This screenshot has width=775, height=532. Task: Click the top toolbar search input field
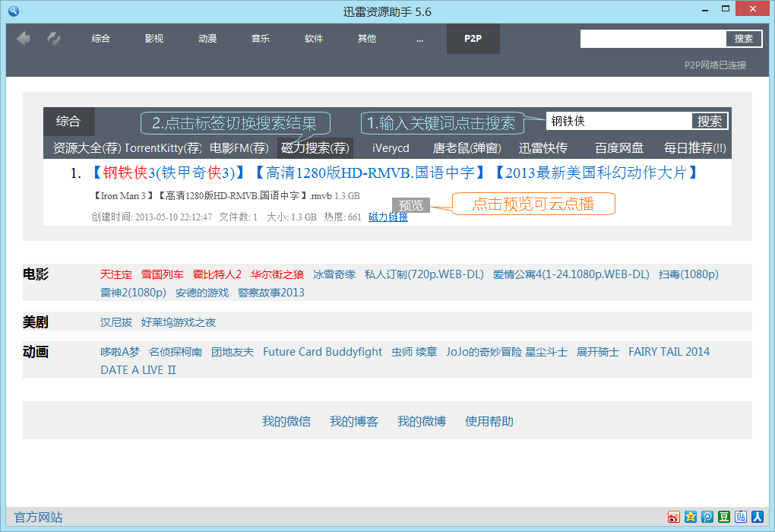click(653, 39)
